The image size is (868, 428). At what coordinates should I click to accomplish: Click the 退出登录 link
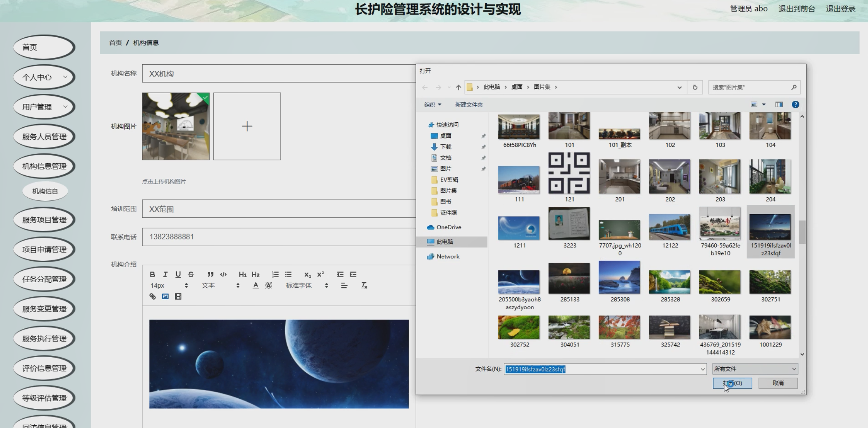tap(840, 9)
